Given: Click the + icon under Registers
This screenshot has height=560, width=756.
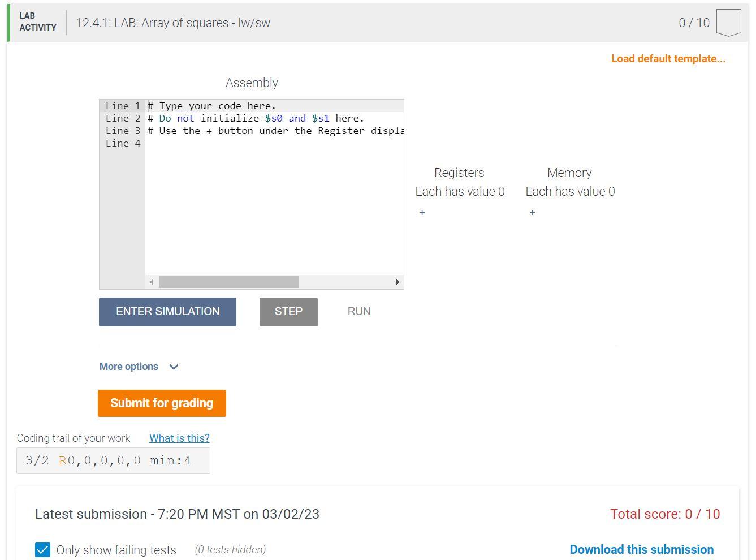Looking at the screenshot, I should coord(422,213).
